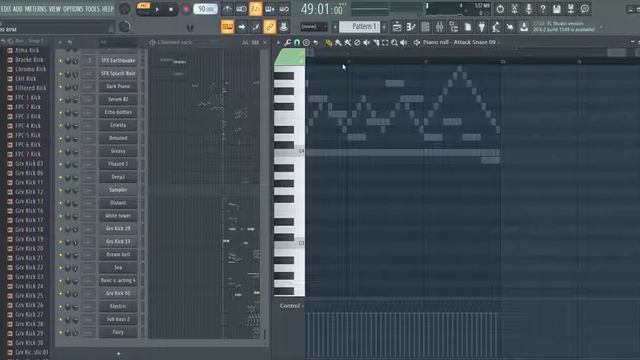This screenshot has height=360, width=640.
Task: Open the VIEW menu
Action: coord(55,9)
